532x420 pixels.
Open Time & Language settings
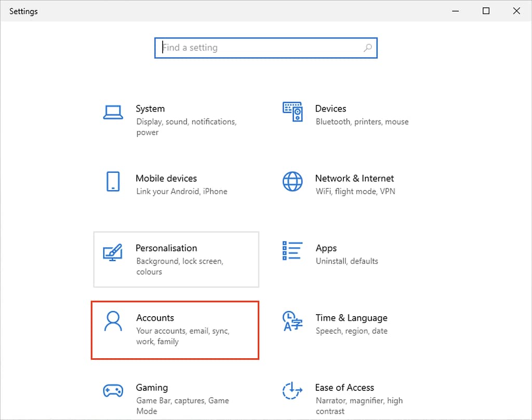tap(351, 317)
